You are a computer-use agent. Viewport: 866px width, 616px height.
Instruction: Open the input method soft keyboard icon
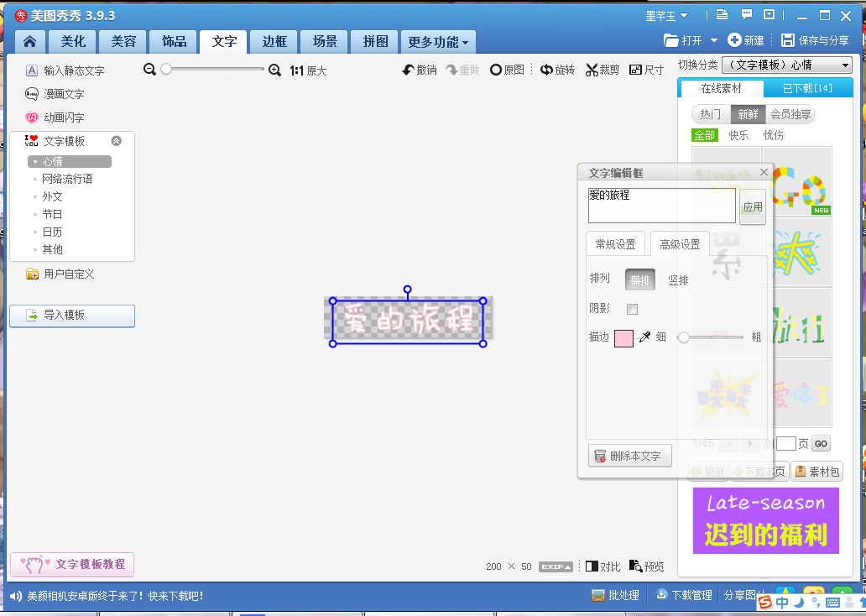833,603
